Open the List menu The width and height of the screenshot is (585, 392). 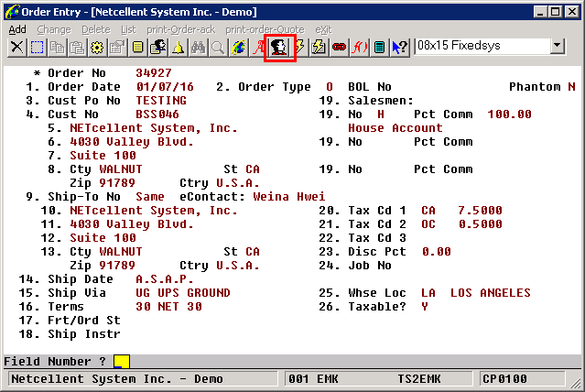pyautogui.click(x=128, y=29)
